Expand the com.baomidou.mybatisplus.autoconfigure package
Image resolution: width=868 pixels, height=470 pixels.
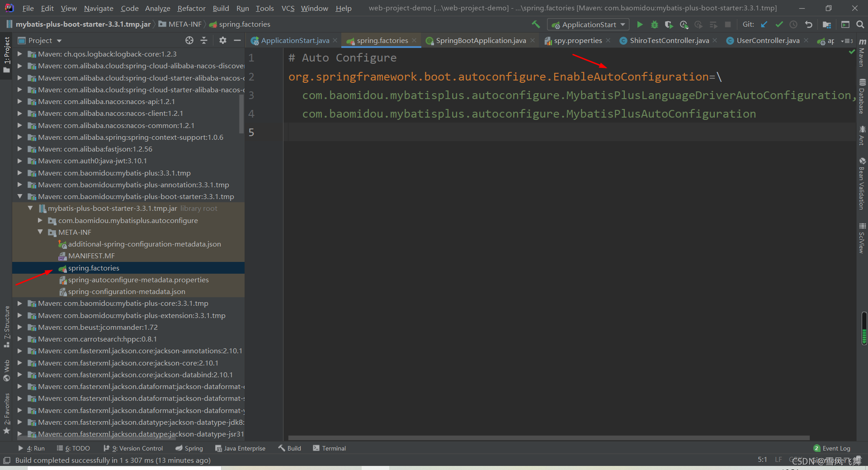(40, 220)
